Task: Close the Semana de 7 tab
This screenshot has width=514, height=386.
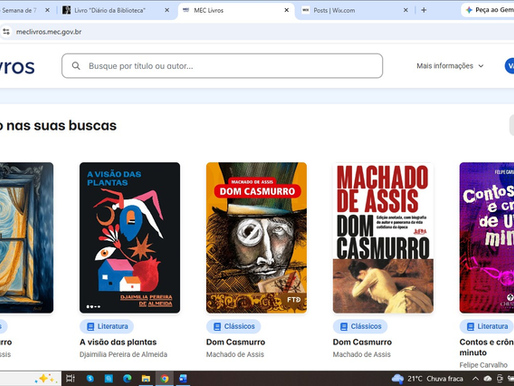Action: pyautogui.click(x=47, y=10)
